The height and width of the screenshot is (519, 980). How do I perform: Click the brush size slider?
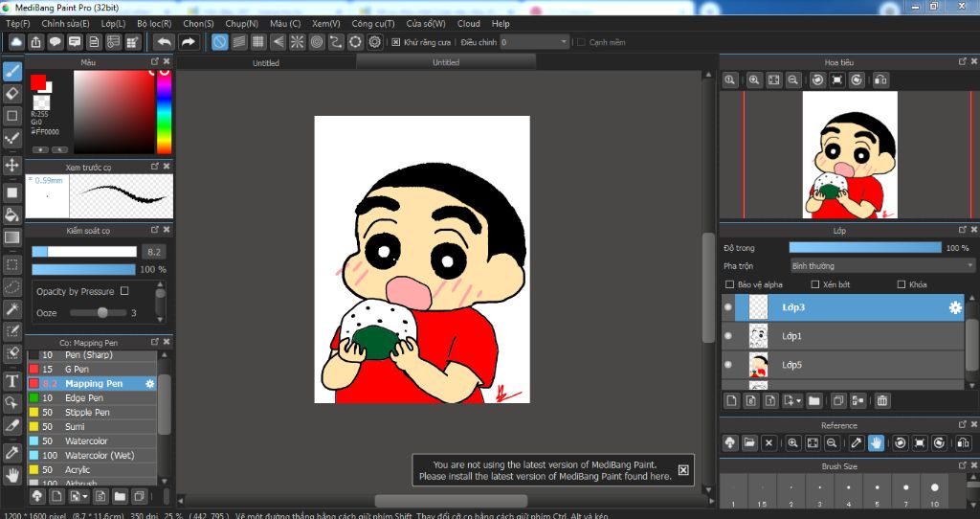[84, 252]
